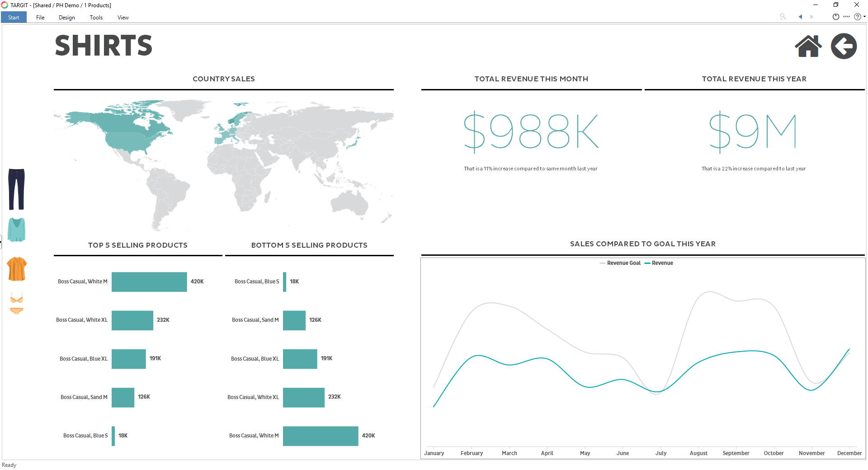
Task: Toggle the Revenue legend entry
Action: click(x=659, y=263)
